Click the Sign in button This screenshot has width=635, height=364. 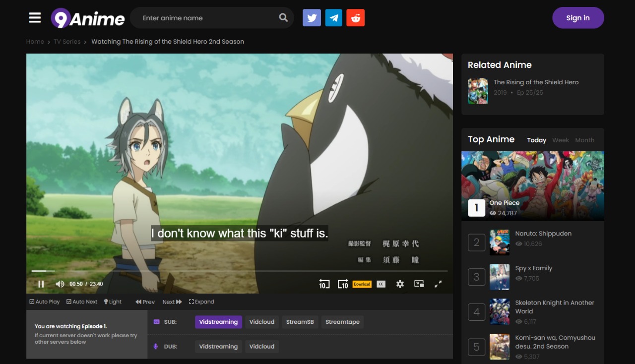tap(578, 18)
